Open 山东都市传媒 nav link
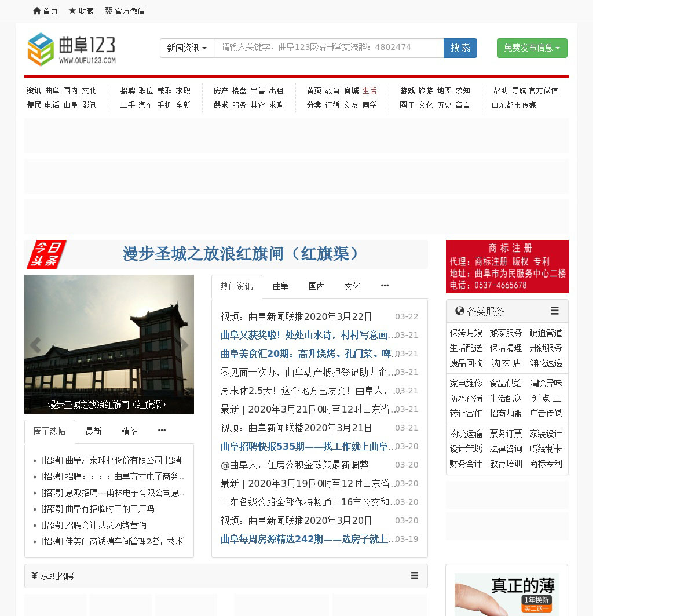This screenshot has height=616, width=695. point(514,105)
